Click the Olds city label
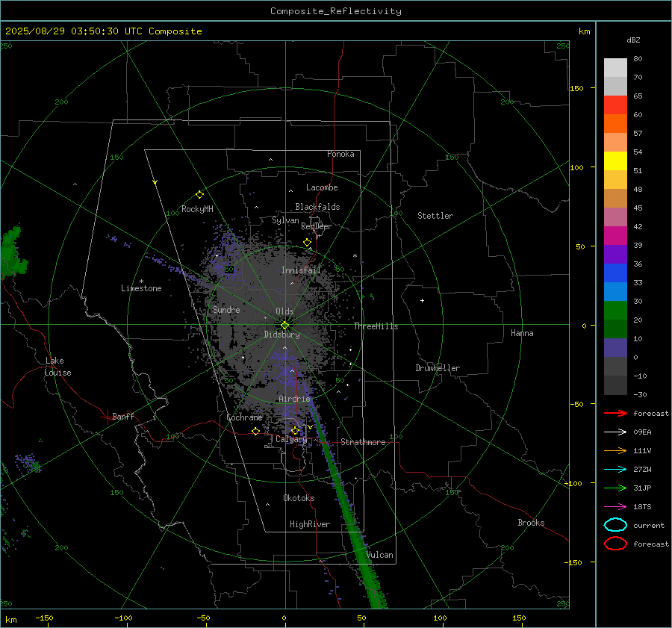This screenshot has width=672, height=628. coord(284,311)
